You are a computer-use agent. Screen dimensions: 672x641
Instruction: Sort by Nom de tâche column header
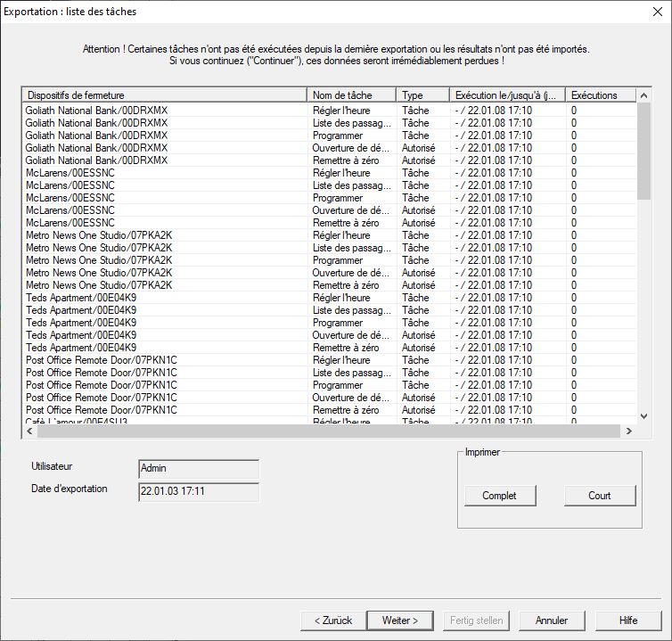[x=352, y=95]
